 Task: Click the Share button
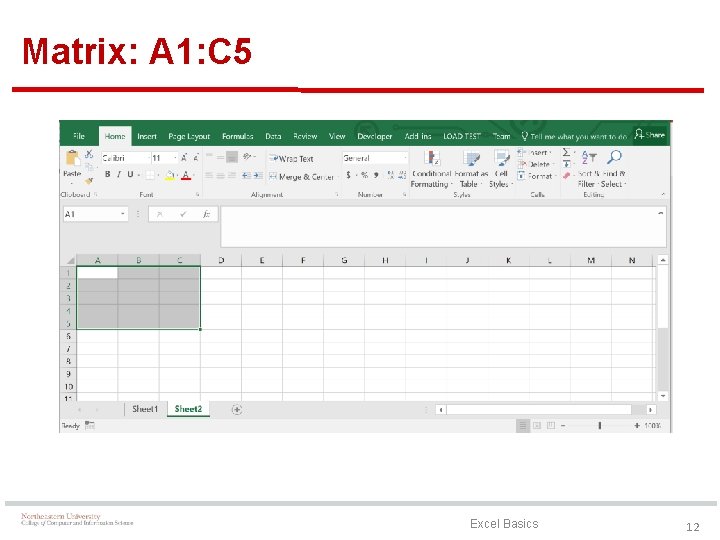click(x=650, y=135)
